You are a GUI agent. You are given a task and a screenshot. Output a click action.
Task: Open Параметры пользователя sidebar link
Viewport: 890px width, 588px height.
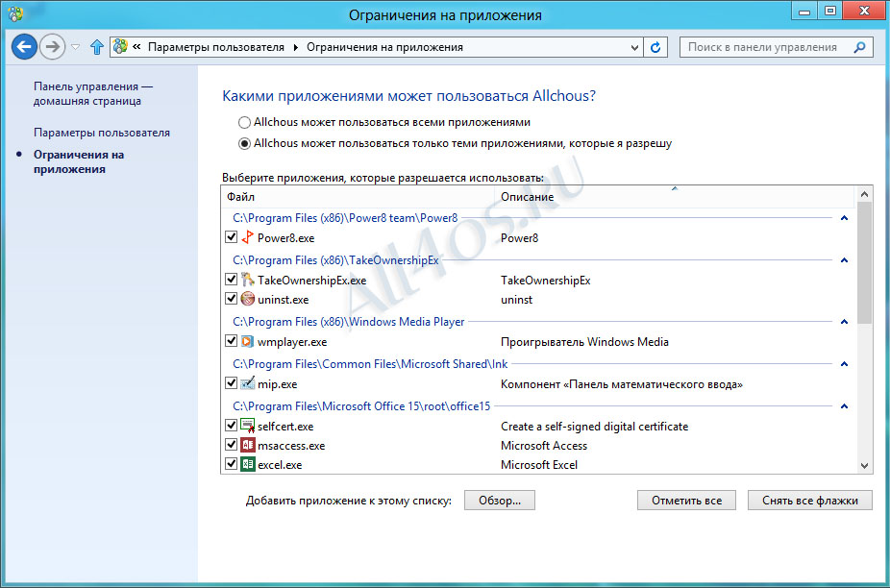click(102, 133)
